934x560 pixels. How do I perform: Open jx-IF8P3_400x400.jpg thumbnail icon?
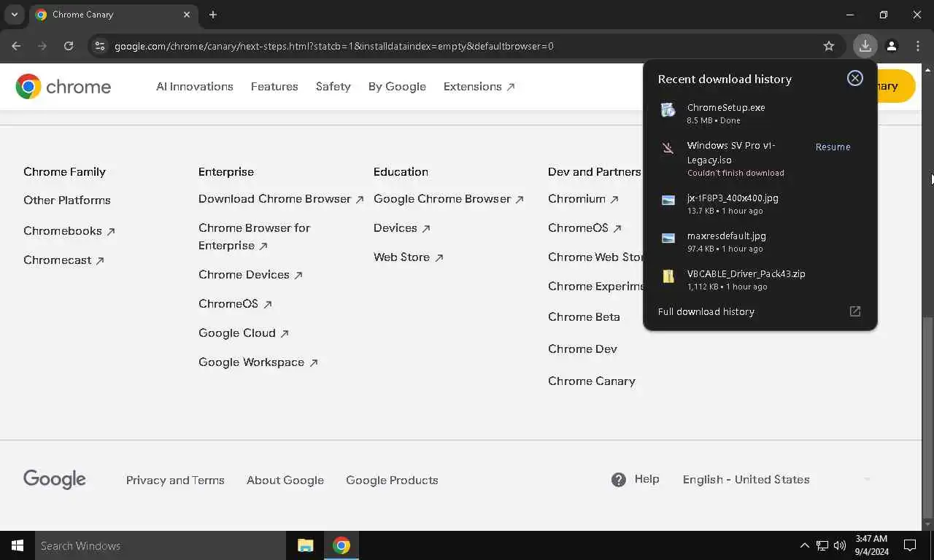click(668, 201)
